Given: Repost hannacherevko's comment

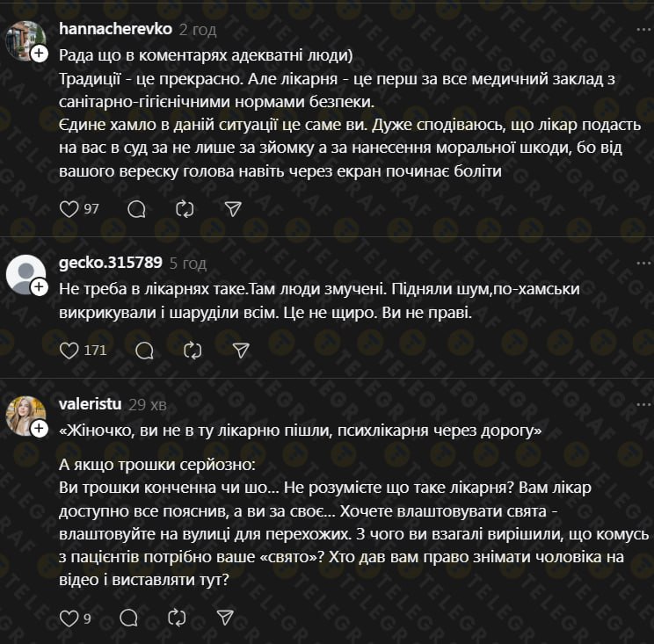Looking at the screenshot, I should [x=185, y=208].
